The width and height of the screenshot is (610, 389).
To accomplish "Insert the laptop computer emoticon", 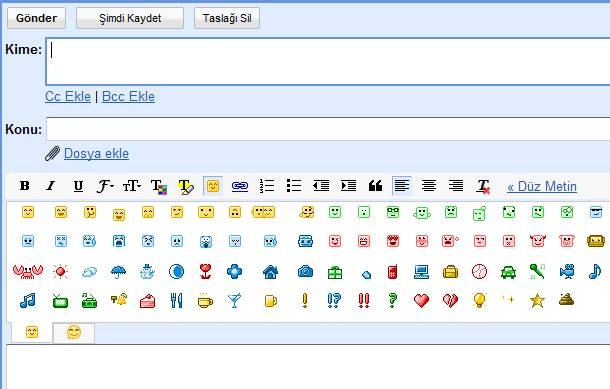I will pos(421,272).
